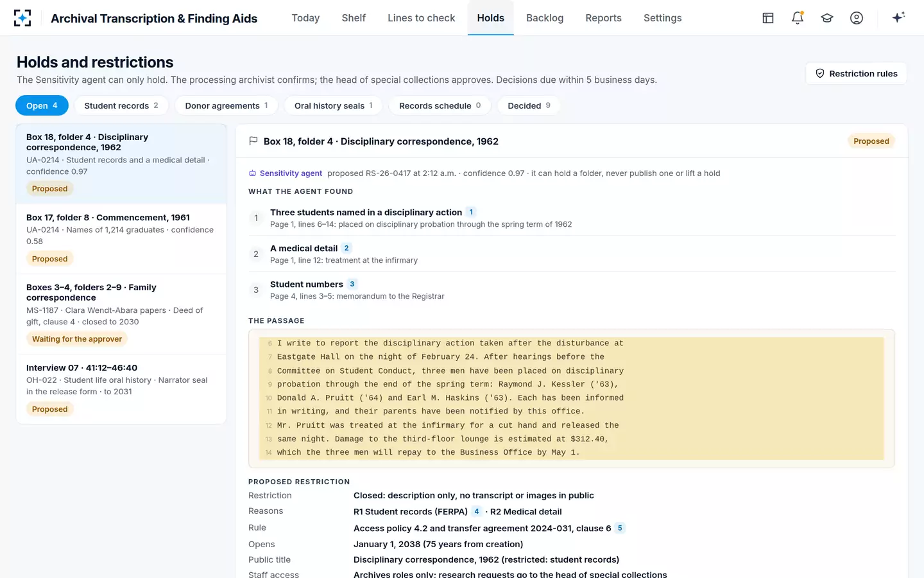The image size is (924, 578).
Task: Select Box 18, folder 4 hold
Action: (121, 164)
